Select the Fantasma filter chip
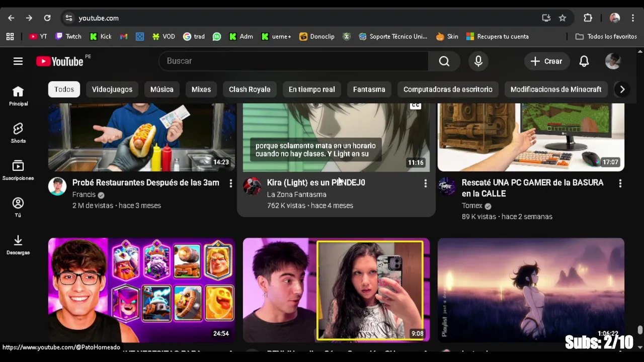644x362 pixels. click(x=369, y=89)
